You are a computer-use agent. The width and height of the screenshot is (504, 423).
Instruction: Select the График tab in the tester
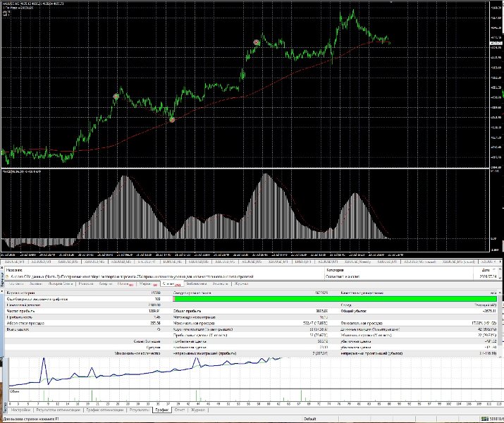click(x=162, y=410)
